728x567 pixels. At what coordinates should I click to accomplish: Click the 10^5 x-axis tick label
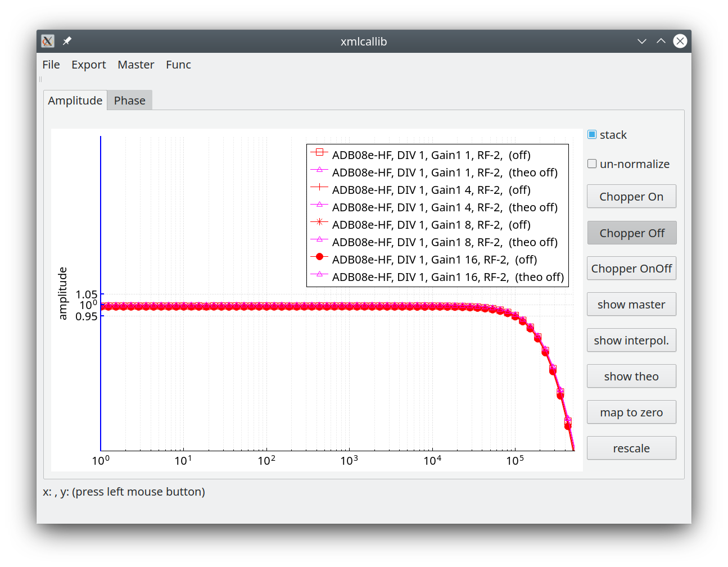tap(515, 460)
